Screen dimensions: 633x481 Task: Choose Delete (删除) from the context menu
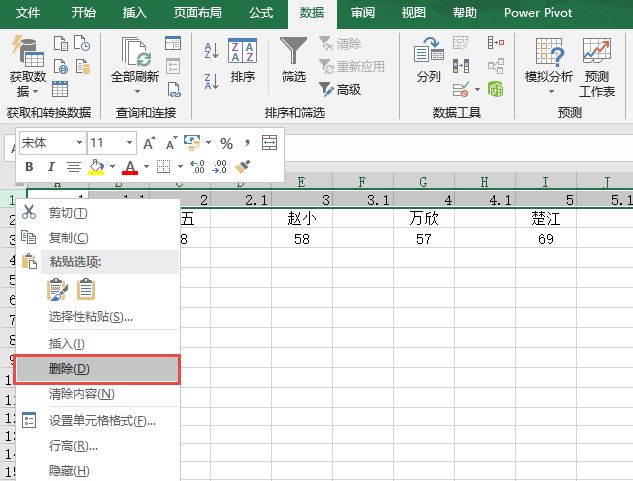point(98,369)
